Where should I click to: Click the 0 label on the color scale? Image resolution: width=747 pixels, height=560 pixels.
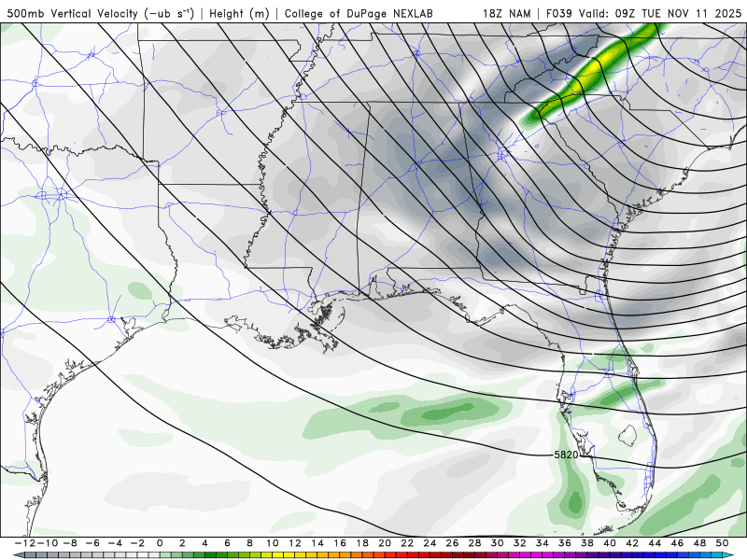(x=160, y=543)
